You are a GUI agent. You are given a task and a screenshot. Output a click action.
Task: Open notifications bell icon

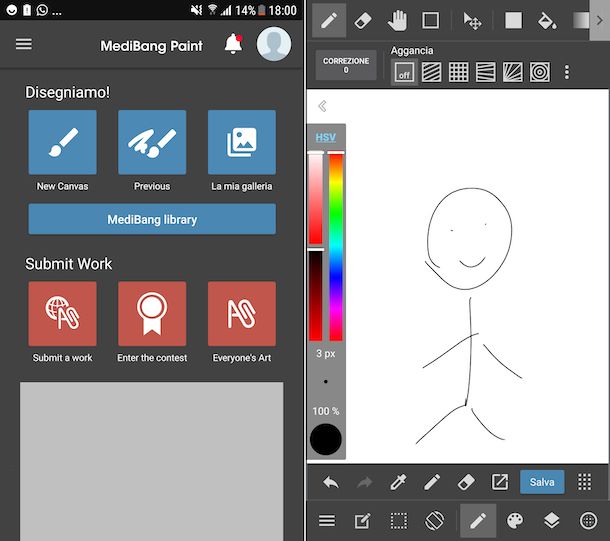pos(233,44)
